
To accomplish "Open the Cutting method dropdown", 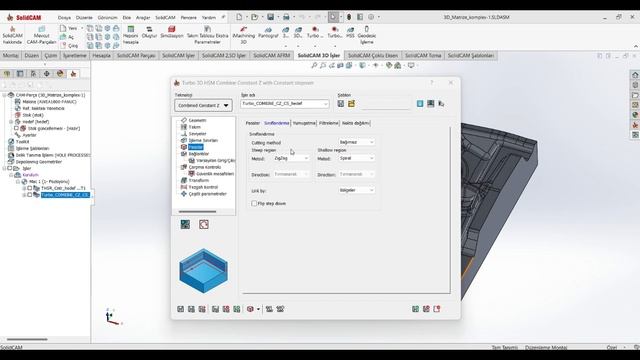I will pyautogui.click(x=356, y=142).
